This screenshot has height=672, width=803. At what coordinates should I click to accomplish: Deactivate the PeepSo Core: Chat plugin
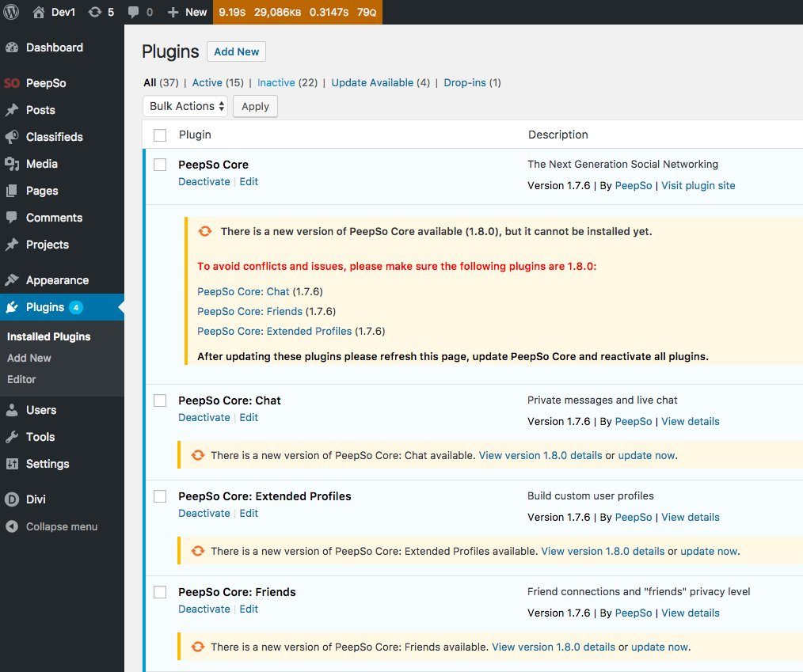204,418
